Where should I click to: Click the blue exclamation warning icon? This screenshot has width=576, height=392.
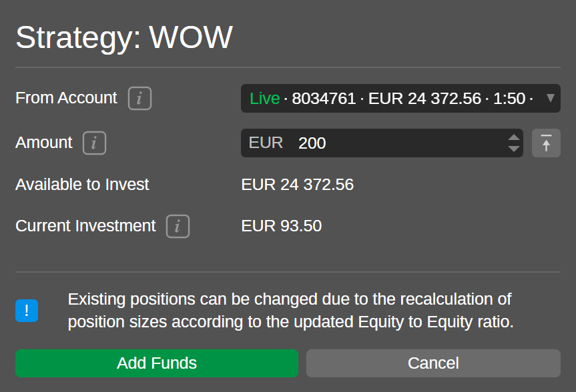click(x=27, y=311)
